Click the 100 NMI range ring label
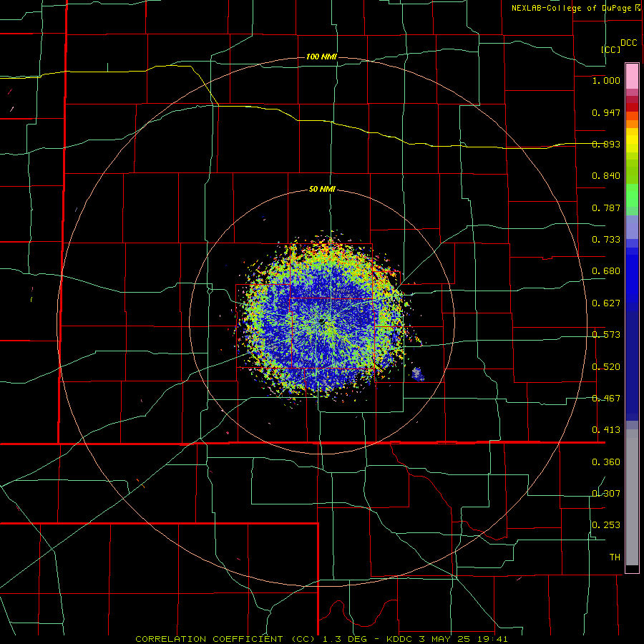Image resolution: width=644 pixels, height=644 pixels. pos(321,57)
